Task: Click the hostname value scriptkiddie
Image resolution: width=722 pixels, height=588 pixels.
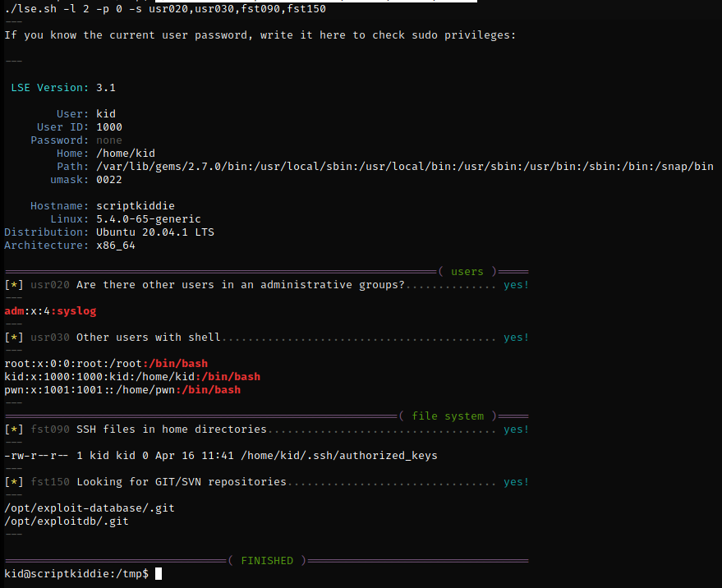Action: pos(136,206)
